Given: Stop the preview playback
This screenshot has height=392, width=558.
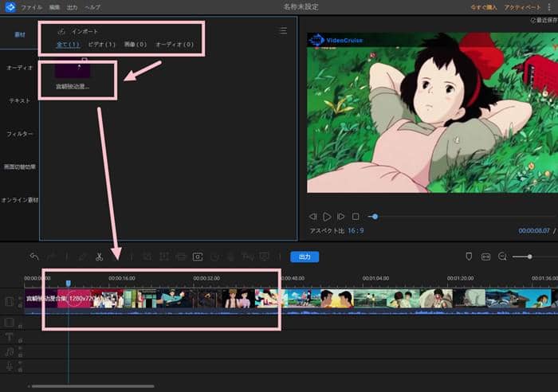Looking at the screenshot, I should (356, 216).
